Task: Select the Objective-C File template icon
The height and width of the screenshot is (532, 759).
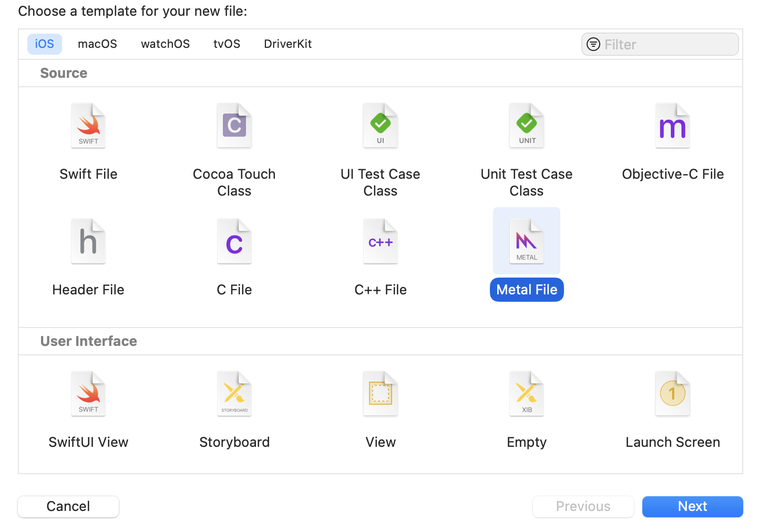Action: [x=673, y=126]
